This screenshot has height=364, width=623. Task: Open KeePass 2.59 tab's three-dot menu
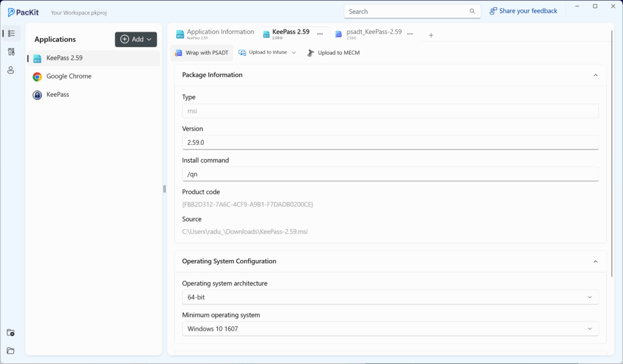click(320, 35)
